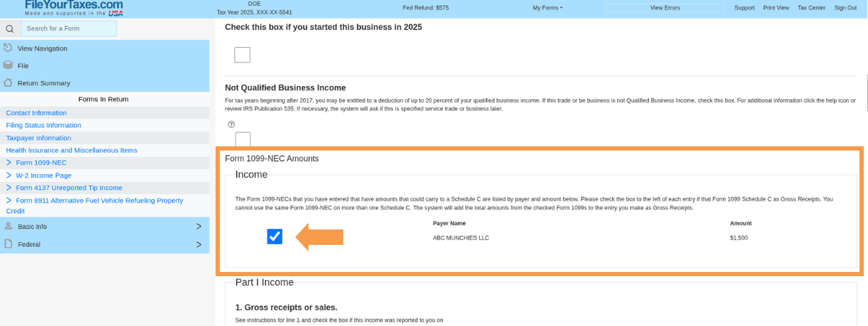
Task: Open the My Forms dropdown
Action: tap(548, 8)
